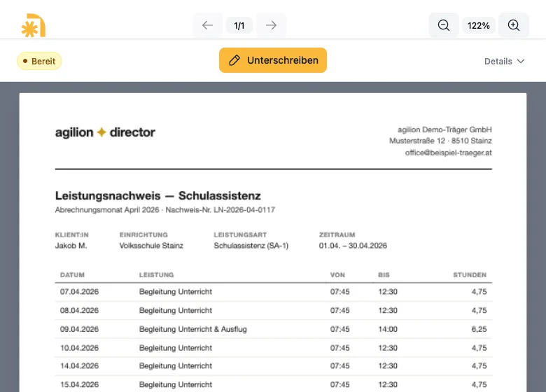The image size is (546, 392).
Task: Click Begleitung Unterricht & Ausflug cell
Action: [x=193, y=329]
